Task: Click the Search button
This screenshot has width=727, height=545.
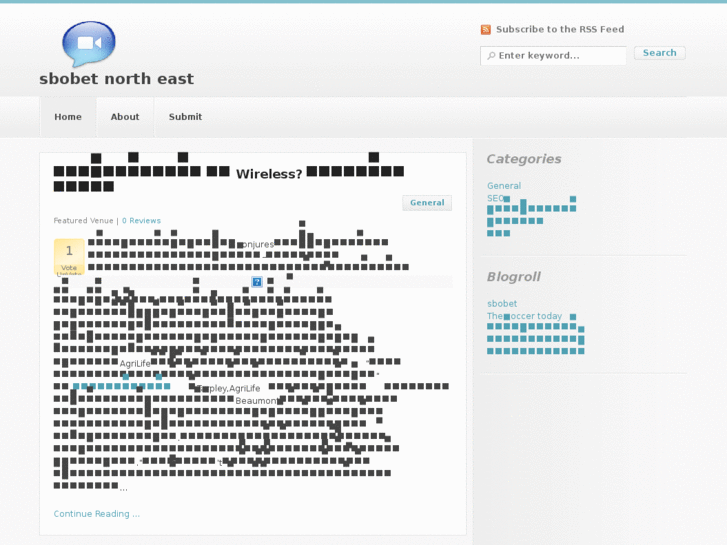Action: [x=659, y=53]
